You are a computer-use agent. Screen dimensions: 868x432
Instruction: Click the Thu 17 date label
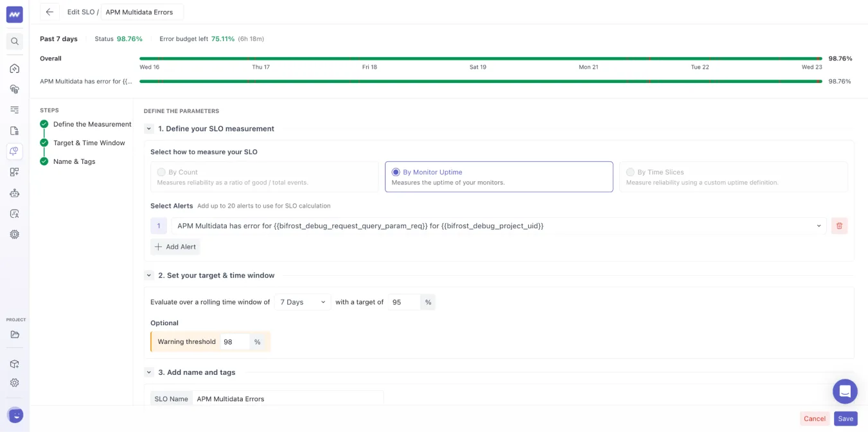[x=261, y=67]
